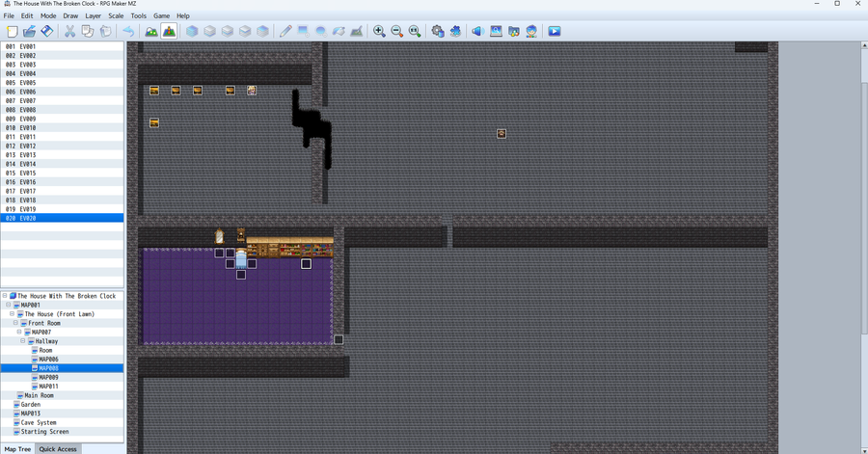Select MAP009 in the map tree
This screenshot has width=868, height=454.
tap(49, 377)
